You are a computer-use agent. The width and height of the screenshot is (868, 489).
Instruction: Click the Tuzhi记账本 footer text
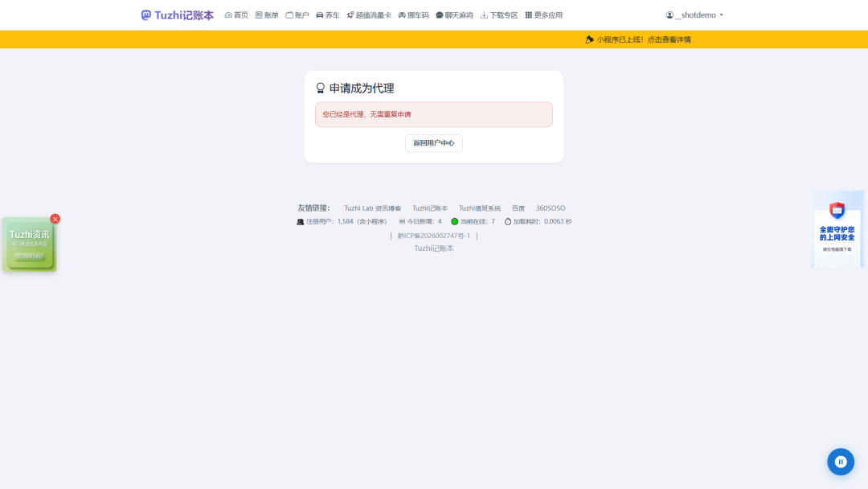tap(433, 248)
